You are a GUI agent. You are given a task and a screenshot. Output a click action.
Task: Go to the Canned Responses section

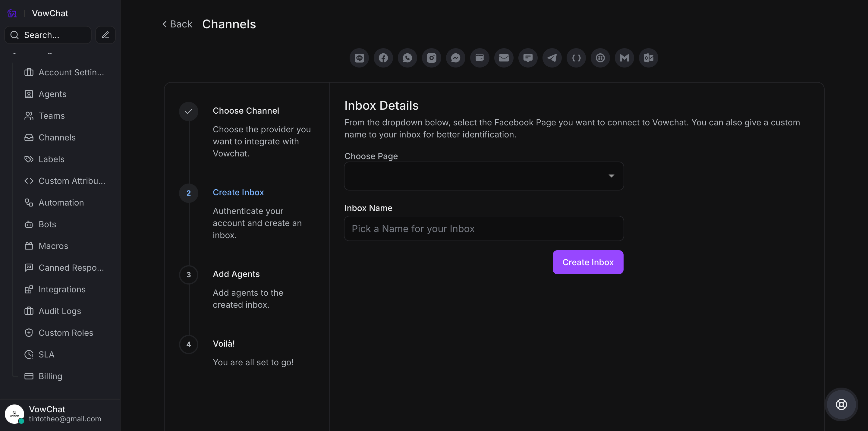click(x=71, y=268)
